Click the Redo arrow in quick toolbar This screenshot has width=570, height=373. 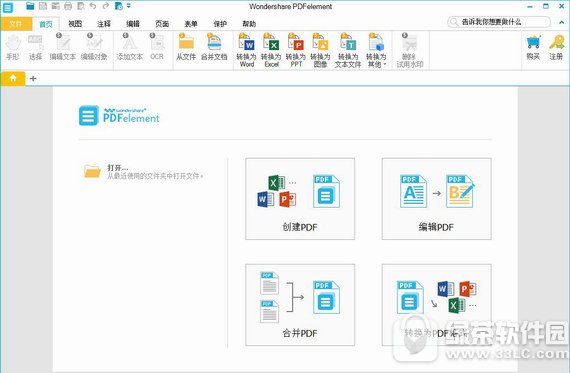point(105,6)
